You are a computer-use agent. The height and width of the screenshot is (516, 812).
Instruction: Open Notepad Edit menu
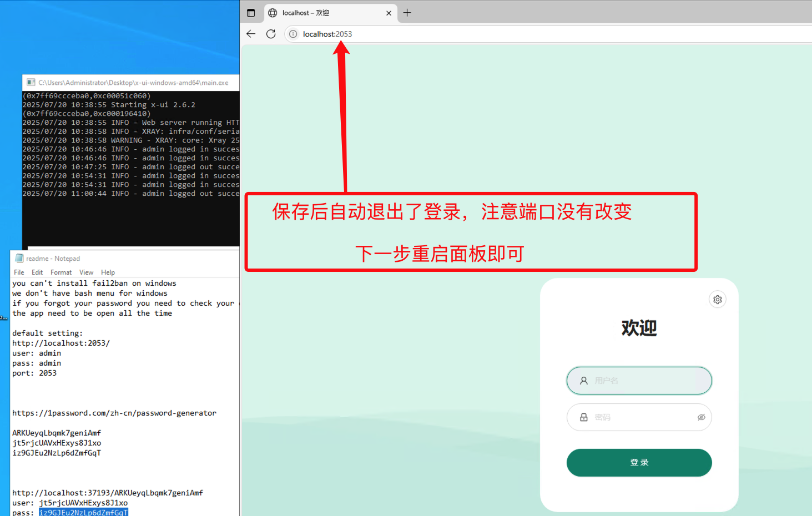(37, 272)
